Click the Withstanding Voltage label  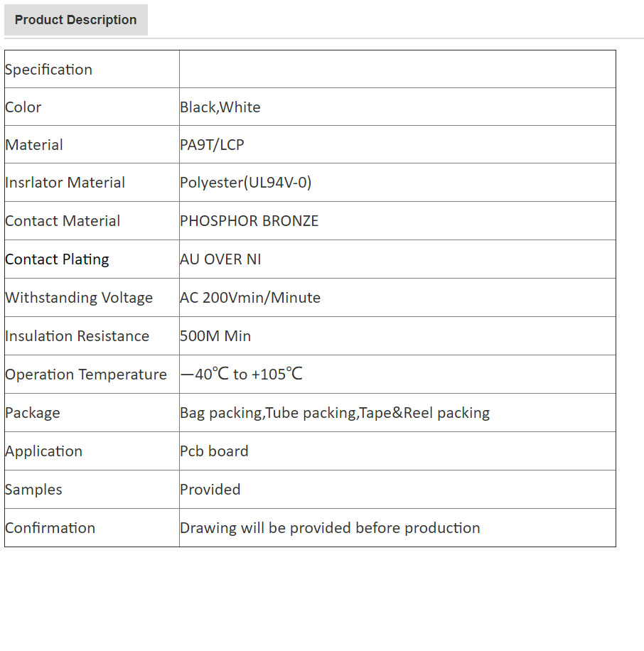(x=79, y=298)
